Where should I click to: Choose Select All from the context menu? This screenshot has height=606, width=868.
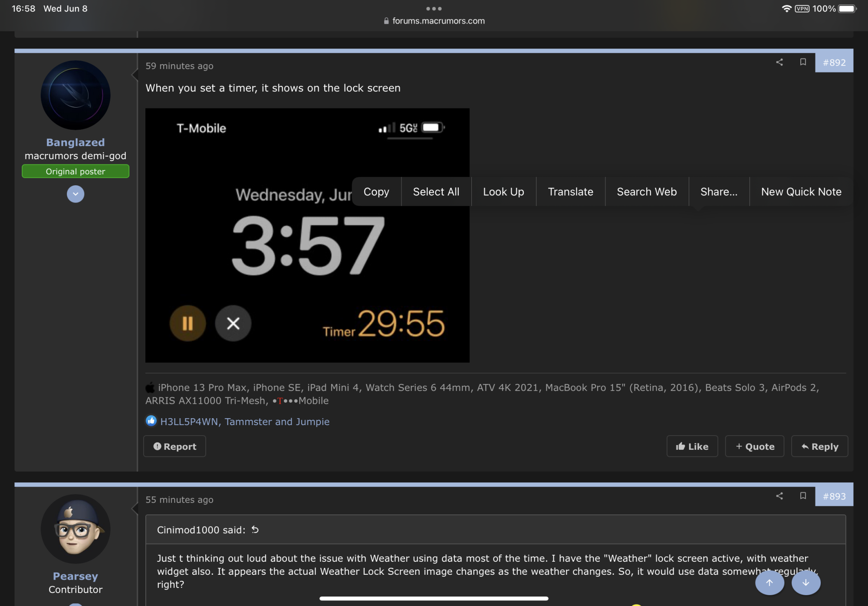[x=436, y=192]
